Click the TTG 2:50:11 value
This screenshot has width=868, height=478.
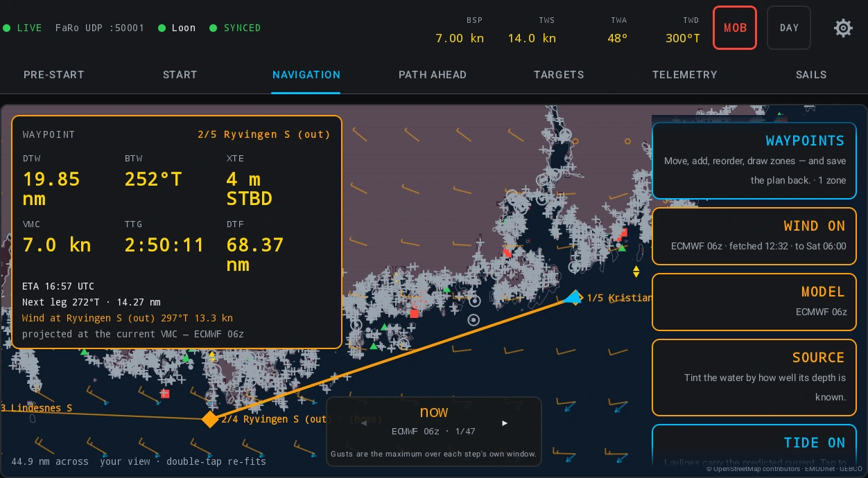point(164,245)
